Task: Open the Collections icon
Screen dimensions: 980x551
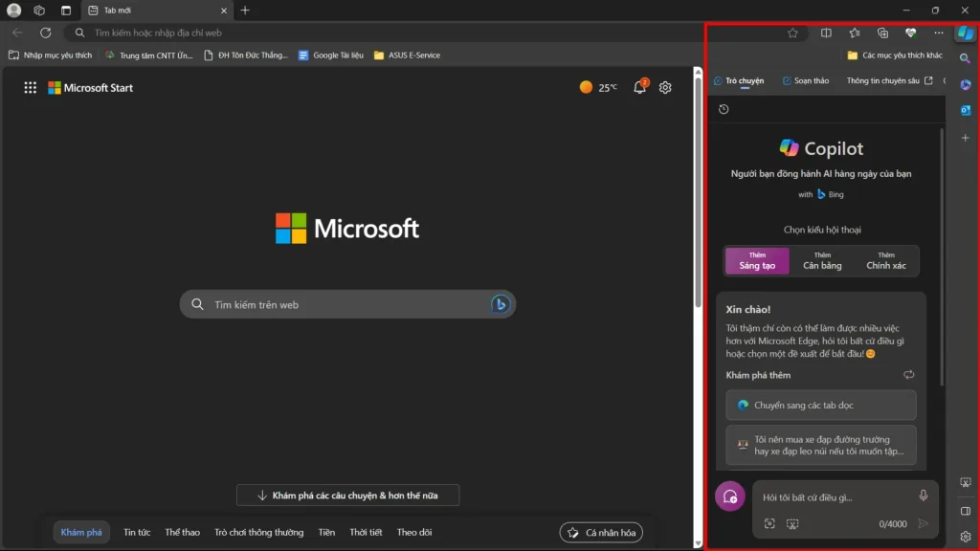Action: (882, 33)
